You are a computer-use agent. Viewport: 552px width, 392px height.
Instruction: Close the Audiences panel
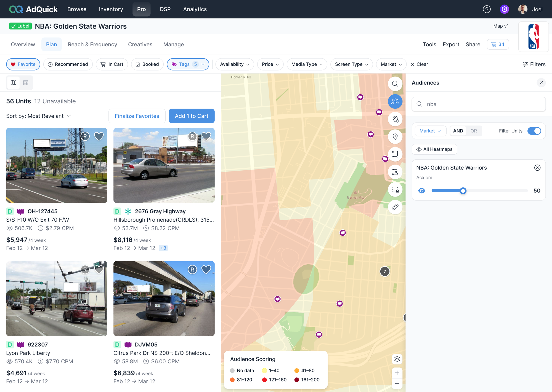(x=541, y=83)
